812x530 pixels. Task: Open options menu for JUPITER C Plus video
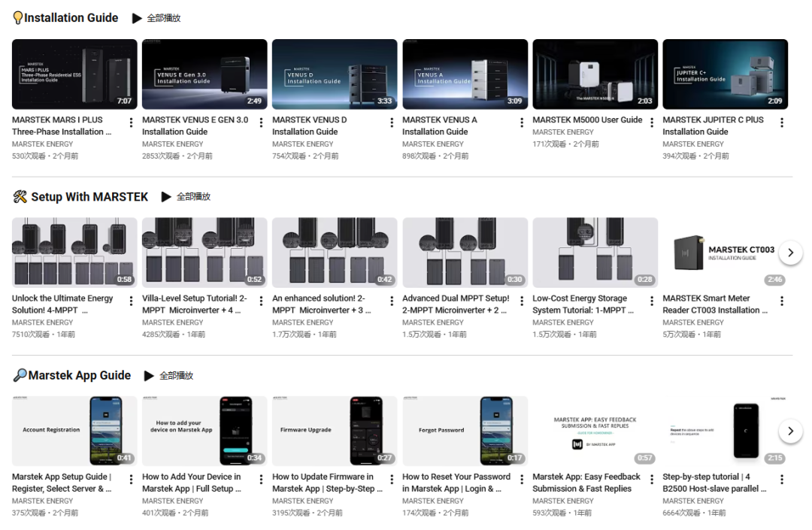[x=782, y=123]
